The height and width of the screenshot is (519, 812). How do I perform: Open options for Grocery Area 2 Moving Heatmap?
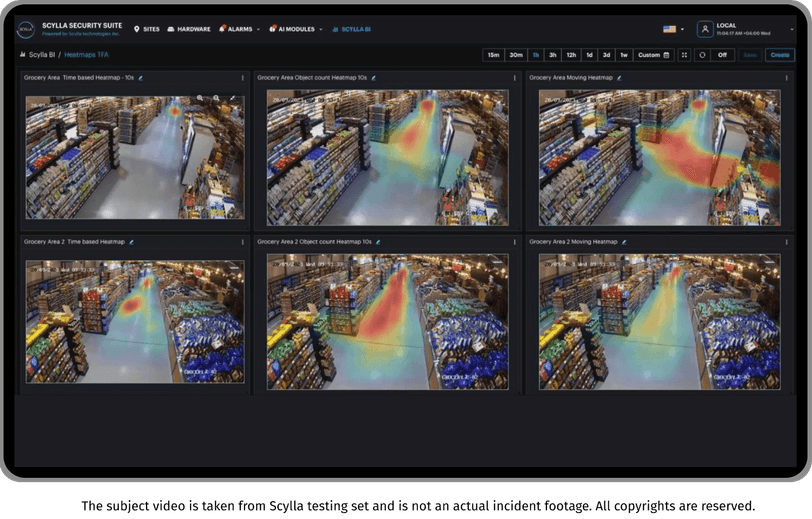point(786,242)
